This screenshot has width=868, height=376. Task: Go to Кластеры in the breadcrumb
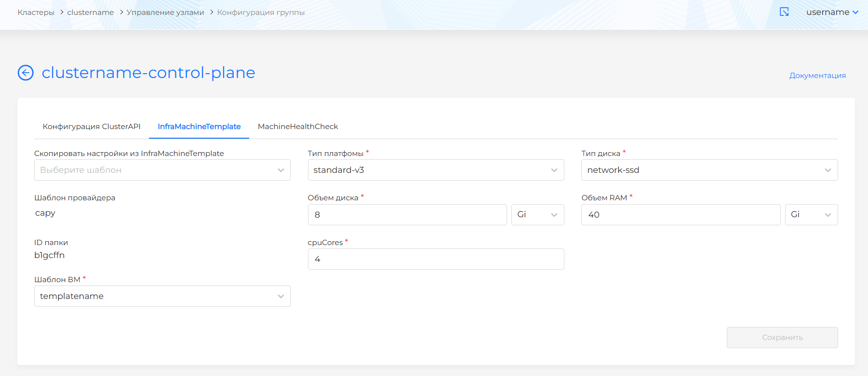36,13
